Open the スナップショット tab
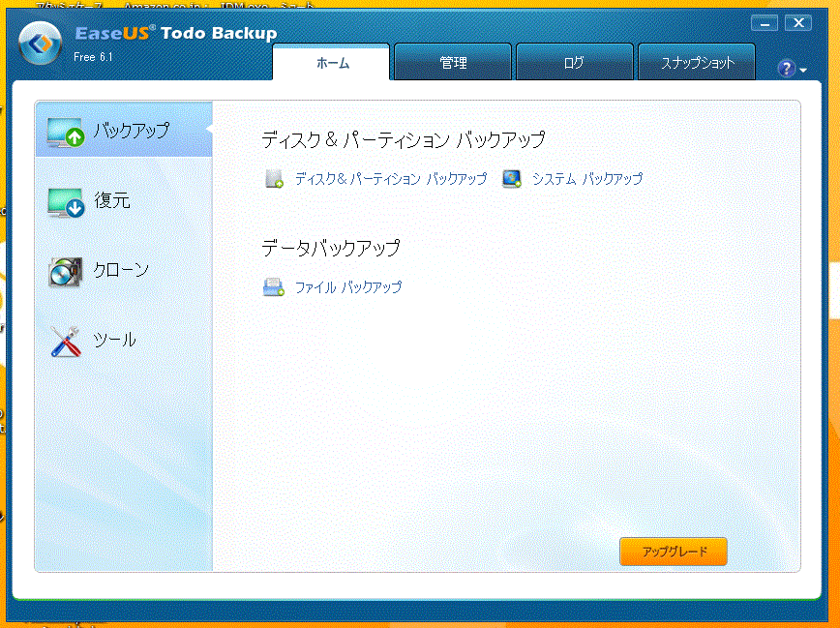The image size is (840, 628). pos(697,63)
